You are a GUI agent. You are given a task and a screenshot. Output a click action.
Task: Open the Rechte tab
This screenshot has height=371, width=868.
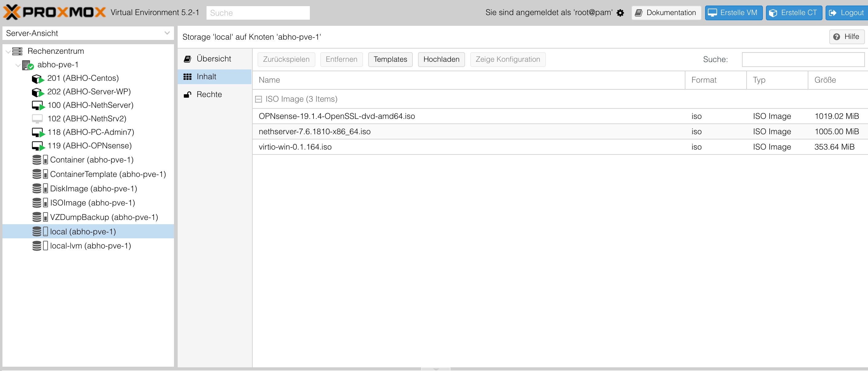pyautogui.click(x=215, y=95)
